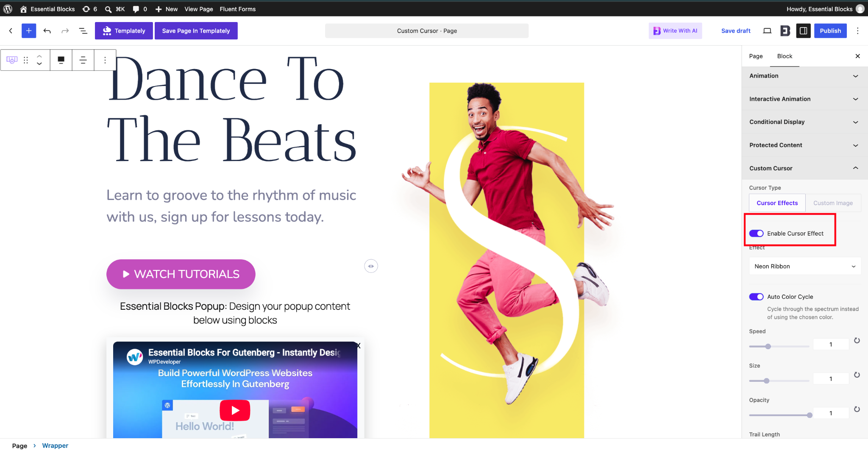Open the Essential Blocks settings icon
This screenshot has height=453, width=868.
tap(785, 31)
